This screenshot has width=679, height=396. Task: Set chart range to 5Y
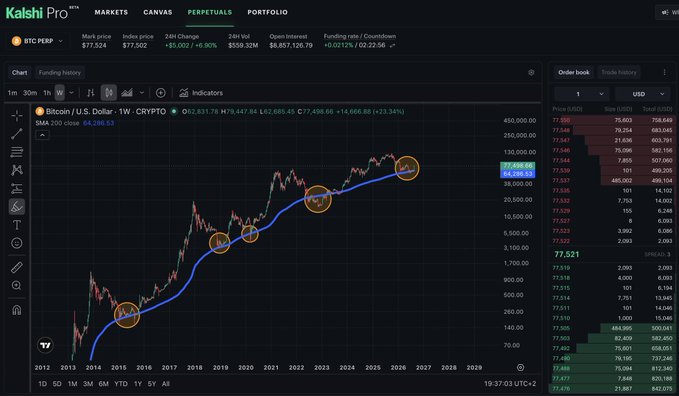152,384
